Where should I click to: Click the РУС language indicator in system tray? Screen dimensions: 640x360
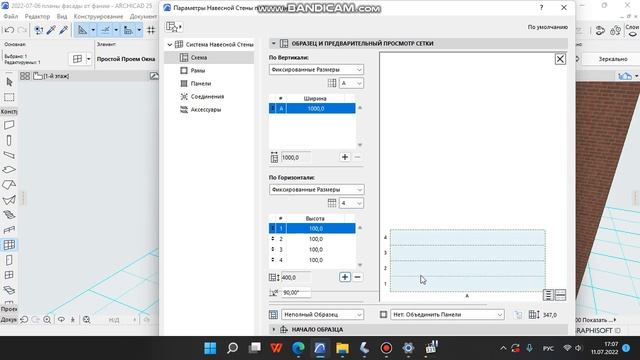pyautogui.click(x=548, y=348)
